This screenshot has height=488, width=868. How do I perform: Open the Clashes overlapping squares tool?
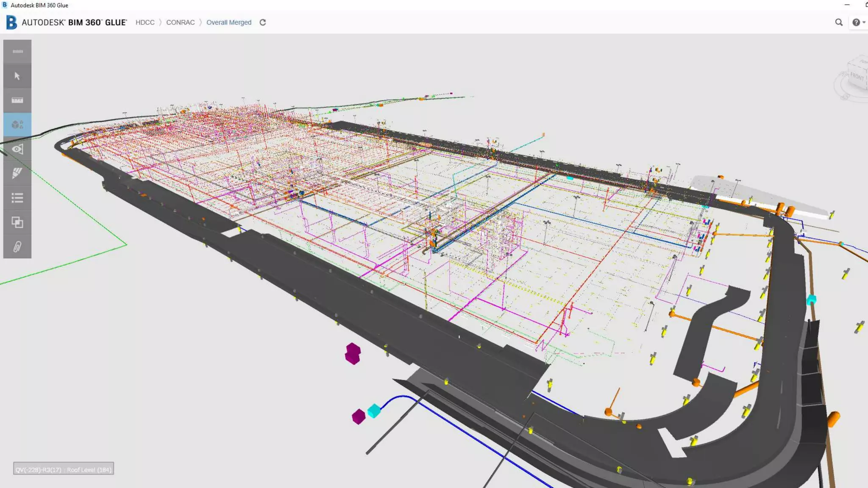point(17,222)
